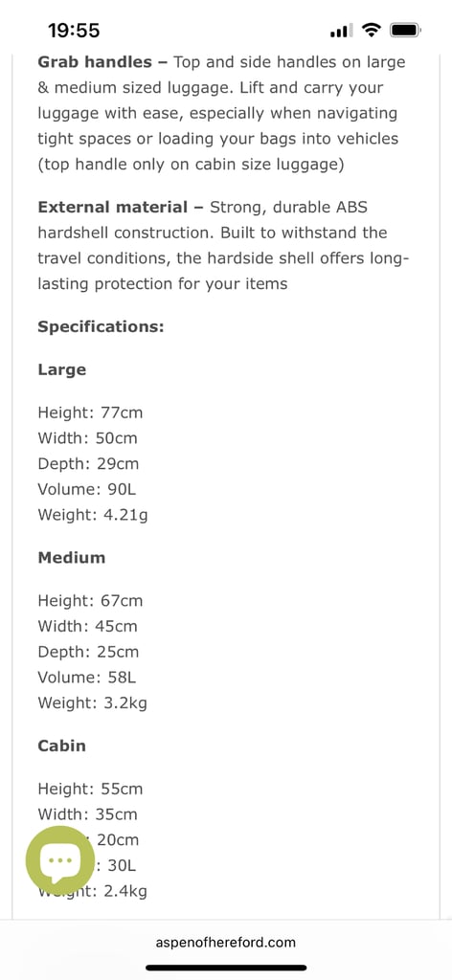This screenshot has height=980, width=452.
Task: Tap the cellular signal bars icon
Action: (x=341, y=30)
